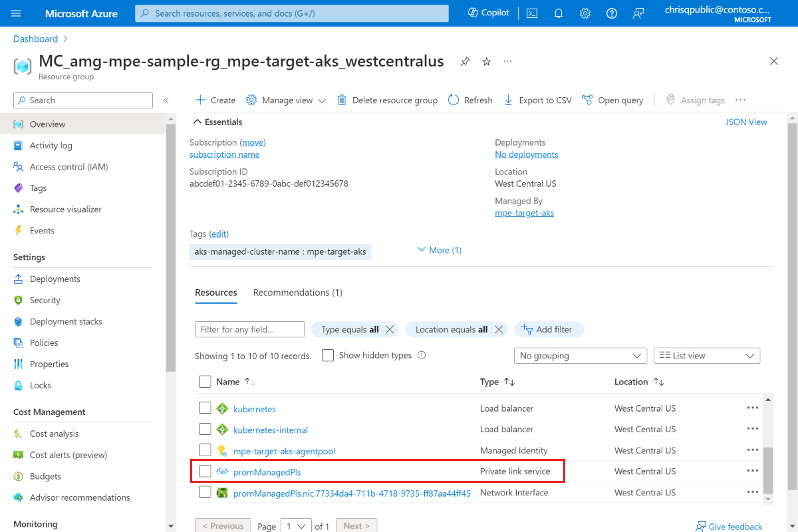Click the info icon beside Show hidden types
The height and width of the screenshot is (532, 798).
[x=422, y=355]
